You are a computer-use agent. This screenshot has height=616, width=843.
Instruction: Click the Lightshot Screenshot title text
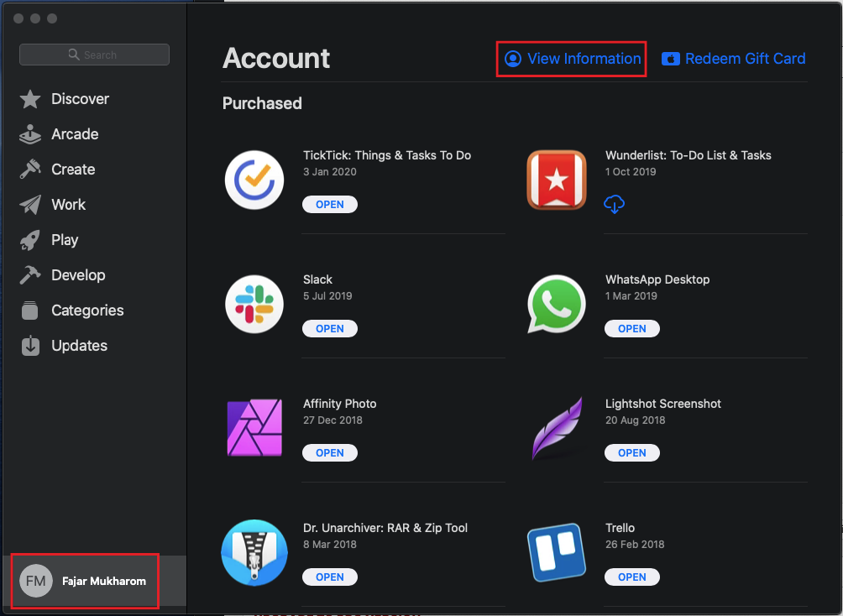click(x=662, y=404)
